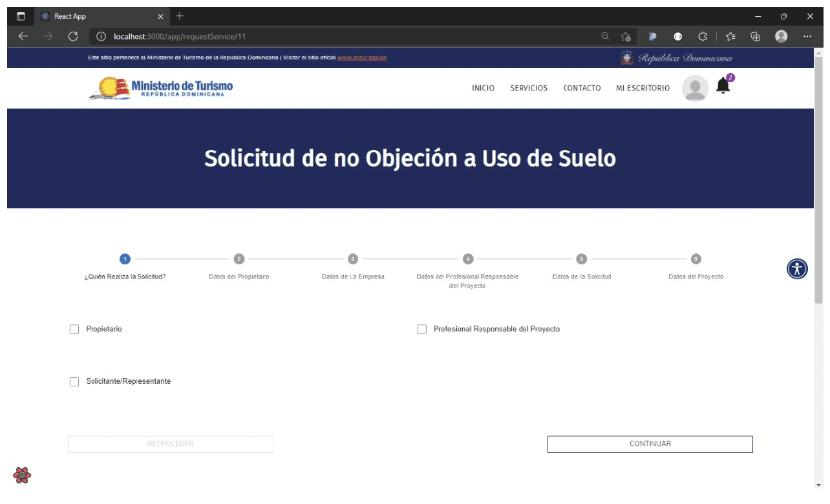Click the site information icon in address bar
The image size is (830, 504).
click(101, 36)
